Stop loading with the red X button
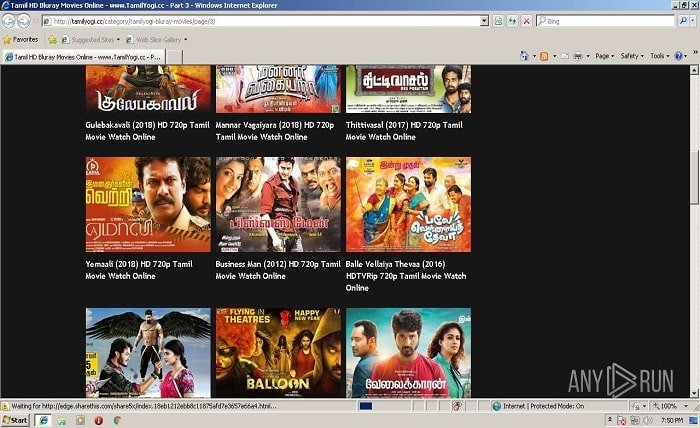Screen dimensions: 700x428 point(526,21)
